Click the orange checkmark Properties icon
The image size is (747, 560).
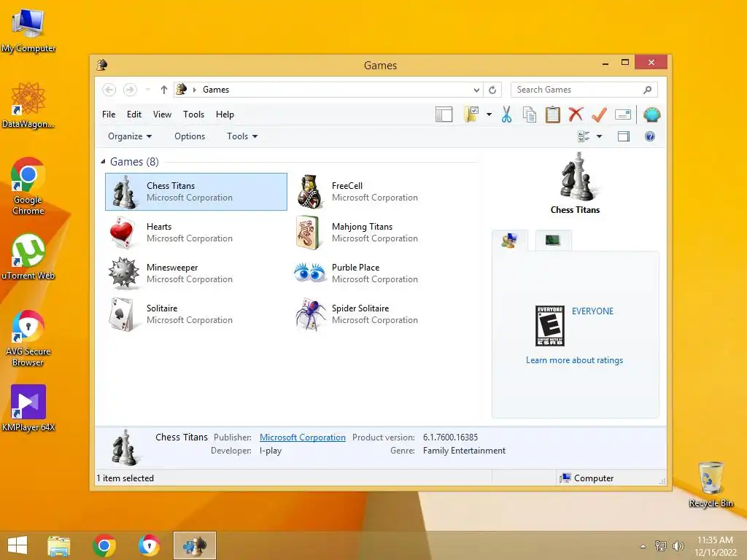pyautogui.click(x=599, y=114)
